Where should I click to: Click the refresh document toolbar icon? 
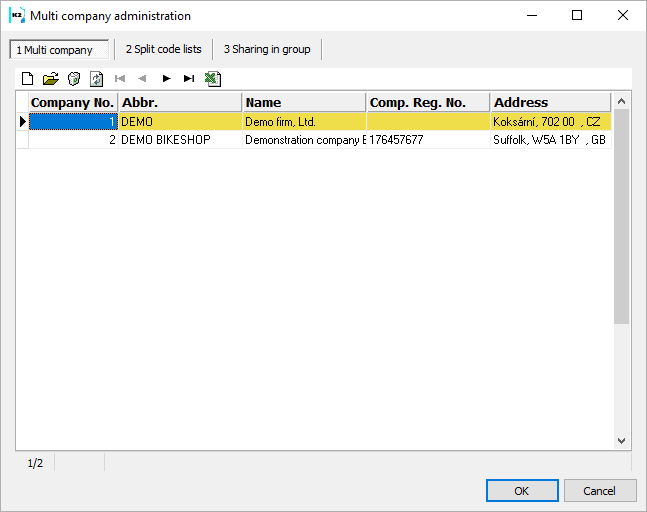pyautogui.click(x=97, y=78)
